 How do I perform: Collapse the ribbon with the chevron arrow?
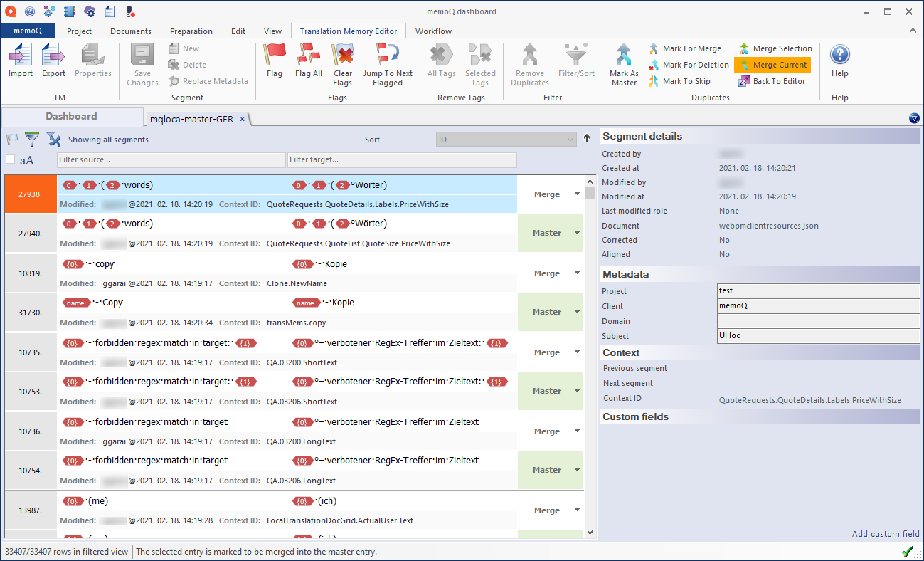point(913,31)
